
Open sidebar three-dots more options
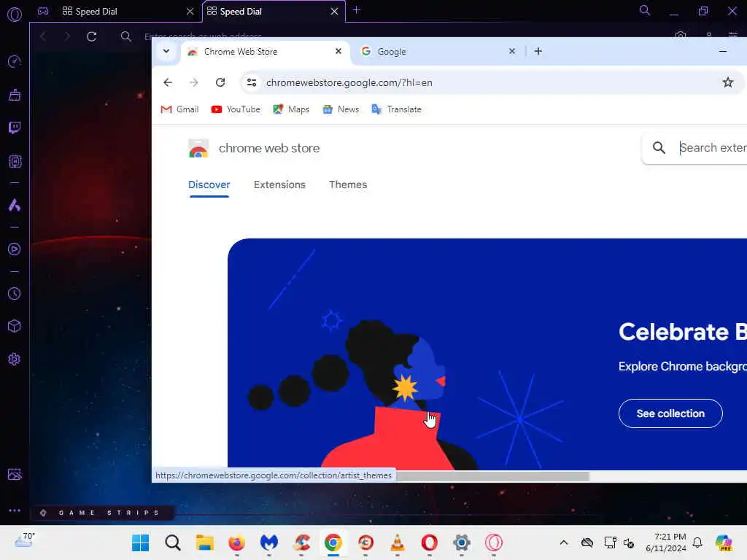click(x=15, y=510)
